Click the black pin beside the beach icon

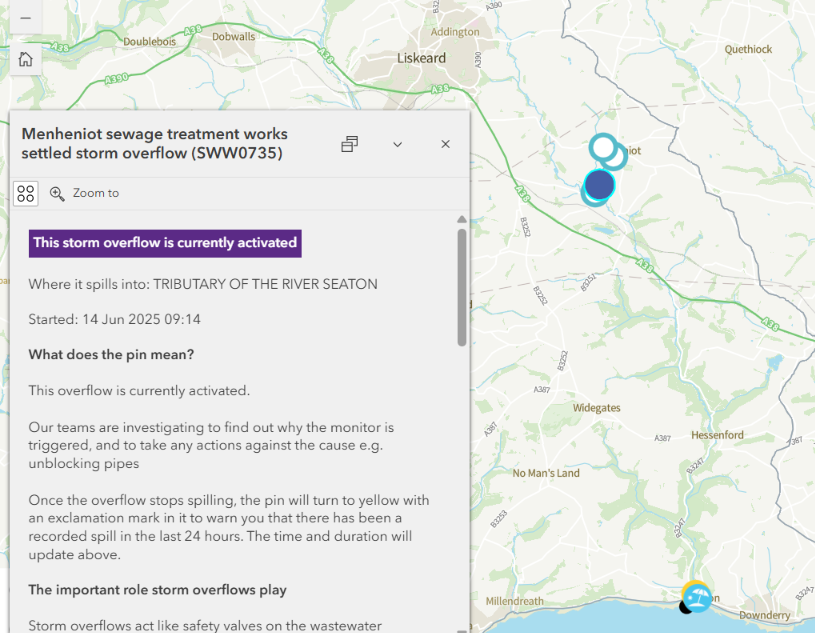click(686, 607)
